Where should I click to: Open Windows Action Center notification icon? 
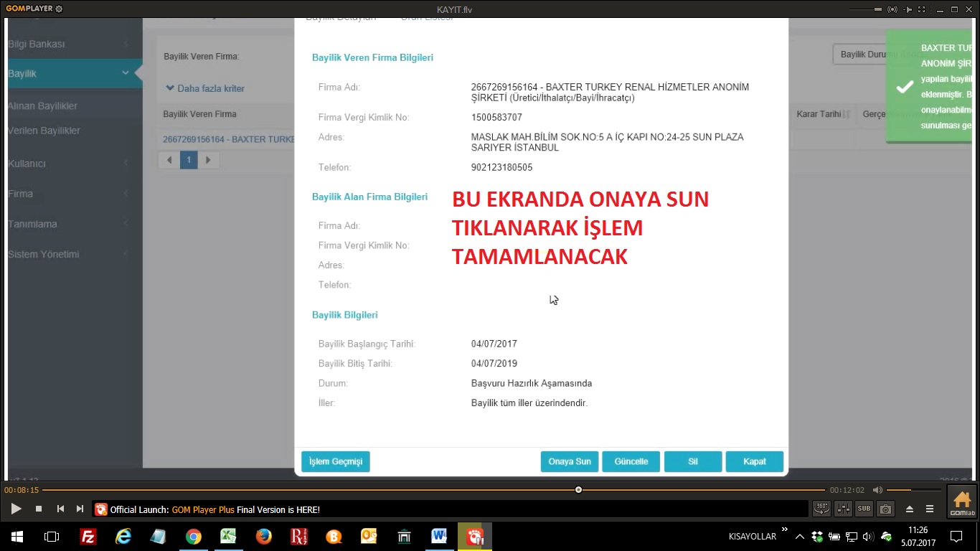click(x=956, y=536)
